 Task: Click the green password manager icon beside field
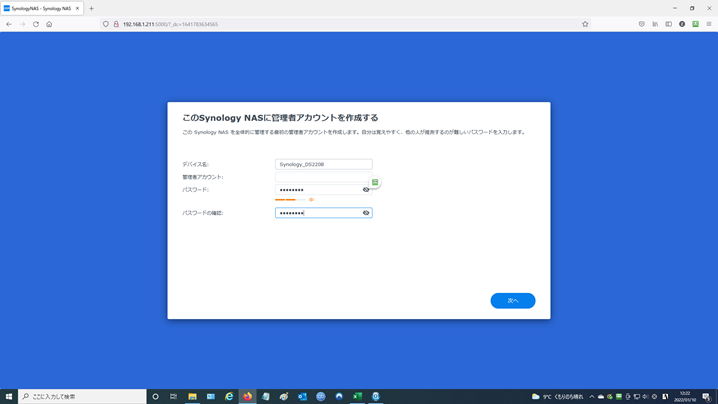375,182
